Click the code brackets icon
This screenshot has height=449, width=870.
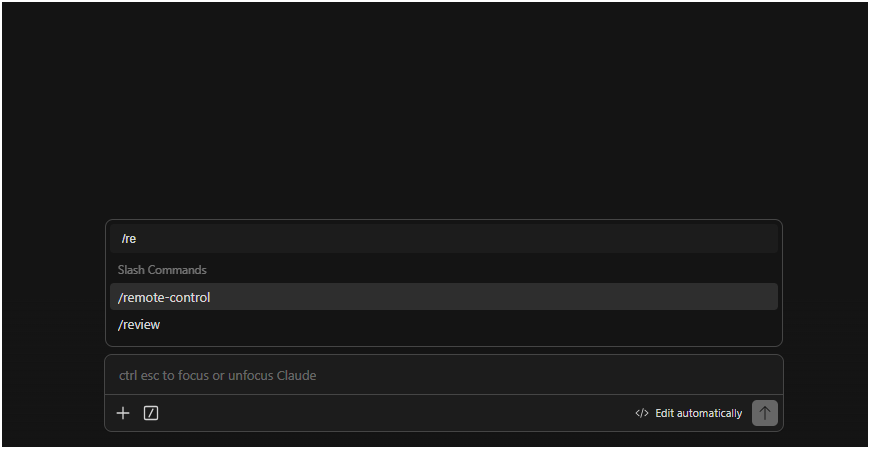point(642,413)
